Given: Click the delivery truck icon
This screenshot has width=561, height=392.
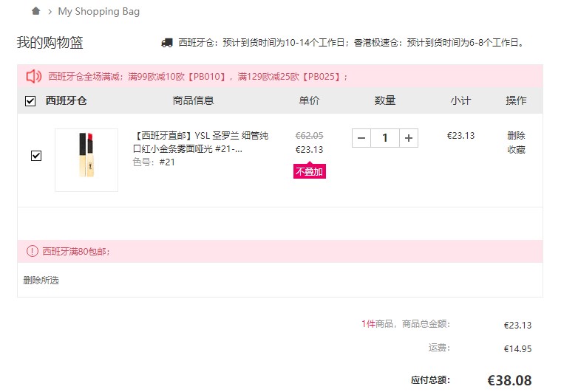Looking at the screenshot, I should tap(167, 43).
